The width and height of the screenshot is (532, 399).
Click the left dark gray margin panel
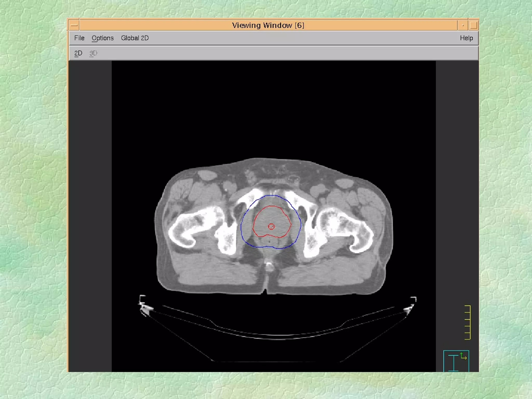90,216
